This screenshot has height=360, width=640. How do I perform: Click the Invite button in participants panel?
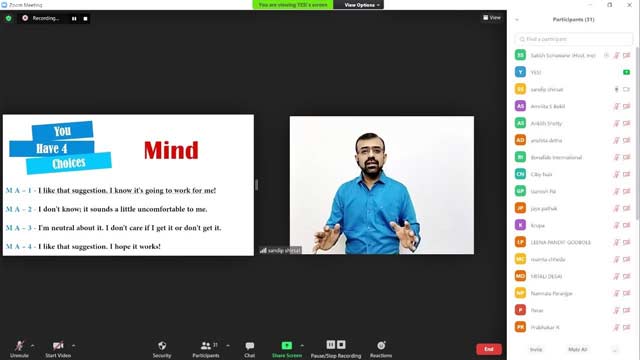click(536, 349)
